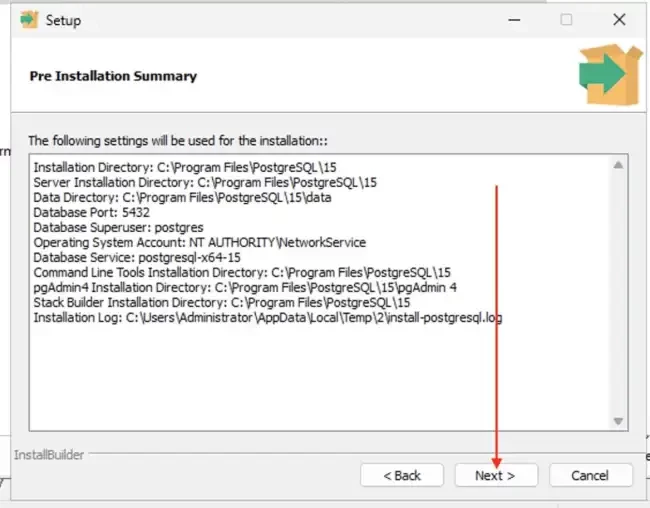Click the Next > button
650x508 pixels.
coord(496,475)
